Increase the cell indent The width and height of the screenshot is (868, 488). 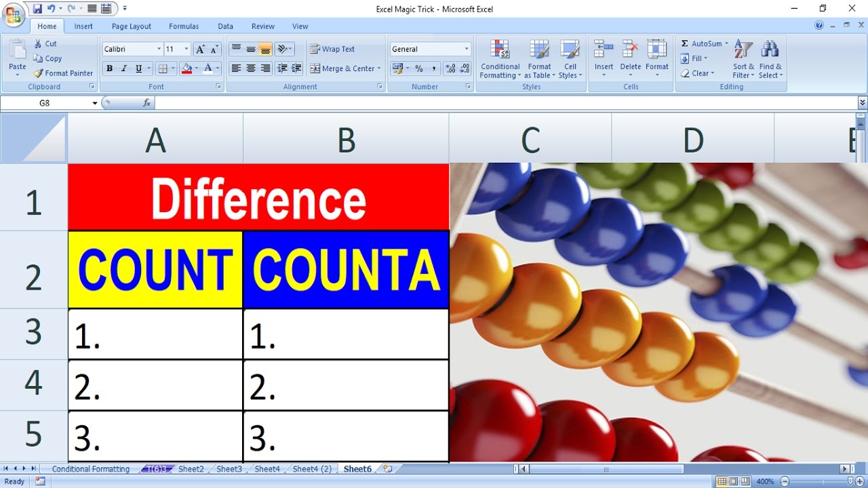296,68
